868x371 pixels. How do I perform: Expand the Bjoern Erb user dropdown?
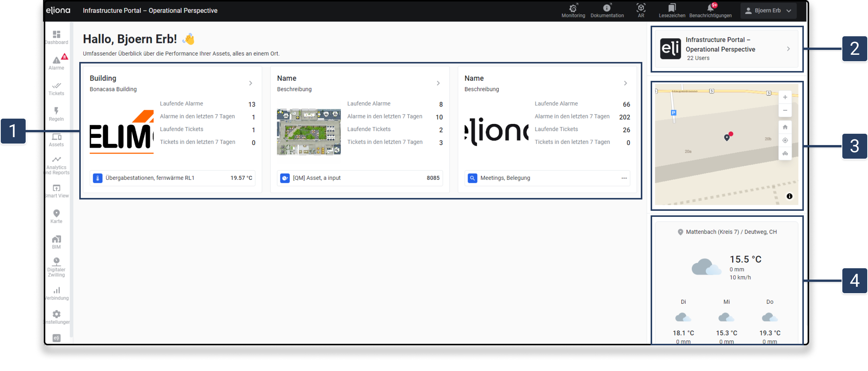point(768,11)
